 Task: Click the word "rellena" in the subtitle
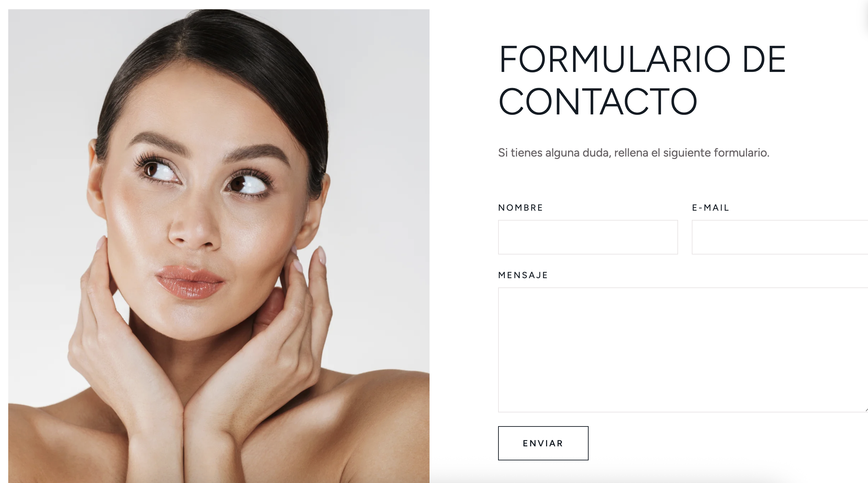coord(631,153)
